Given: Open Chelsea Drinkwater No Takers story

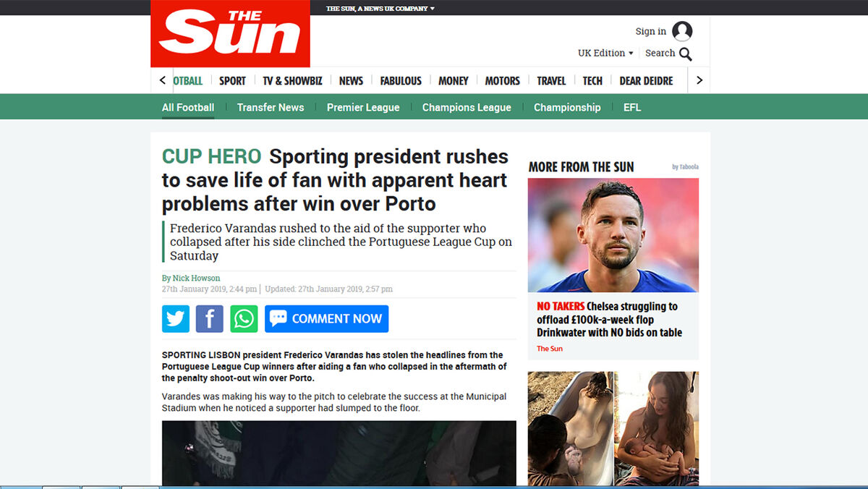Looking at the screenshot, I should (609, 319).
